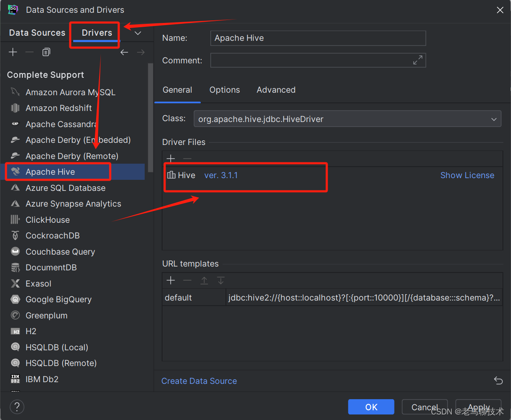Click the Google BigQuery icon

[15, 299]
